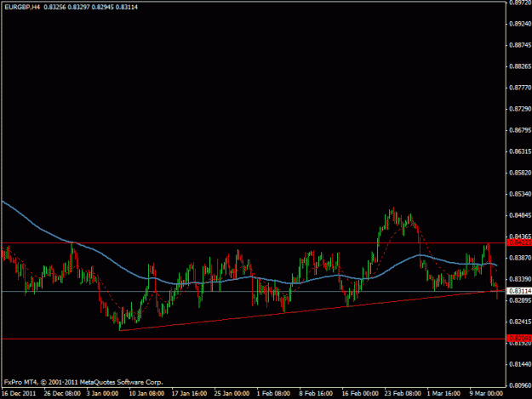Click time axis label 10 Jan 08:00
This screenshot has width=532, height=399.
[x=146, y=394]
